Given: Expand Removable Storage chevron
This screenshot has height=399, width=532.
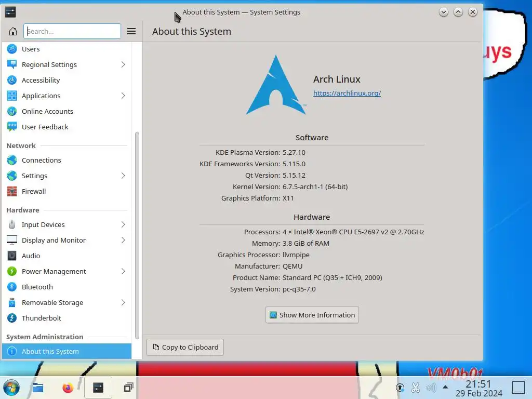Looking at the screenshot, I should click(x=123, y=303).
